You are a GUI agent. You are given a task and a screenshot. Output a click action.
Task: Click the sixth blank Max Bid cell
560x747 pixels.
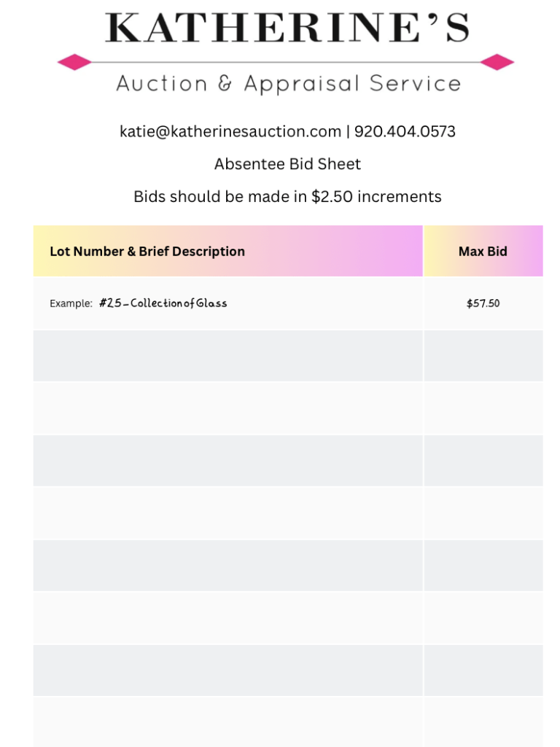483,618
